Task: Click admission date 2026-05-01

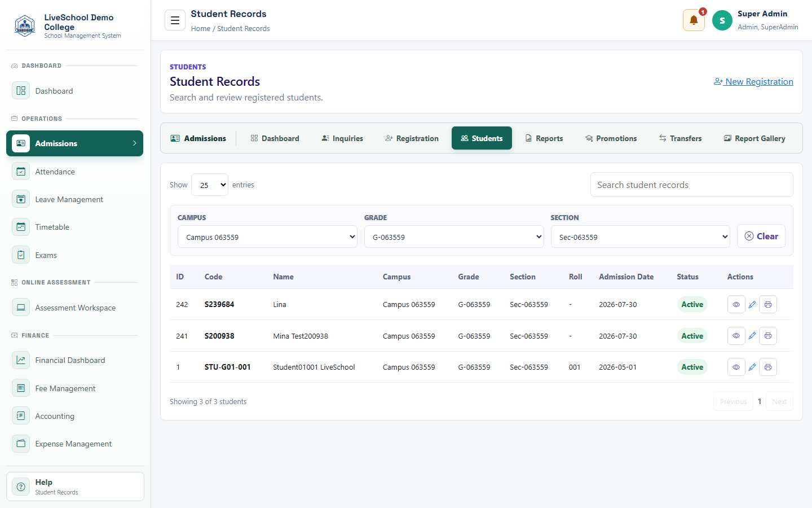Action: 617,367
